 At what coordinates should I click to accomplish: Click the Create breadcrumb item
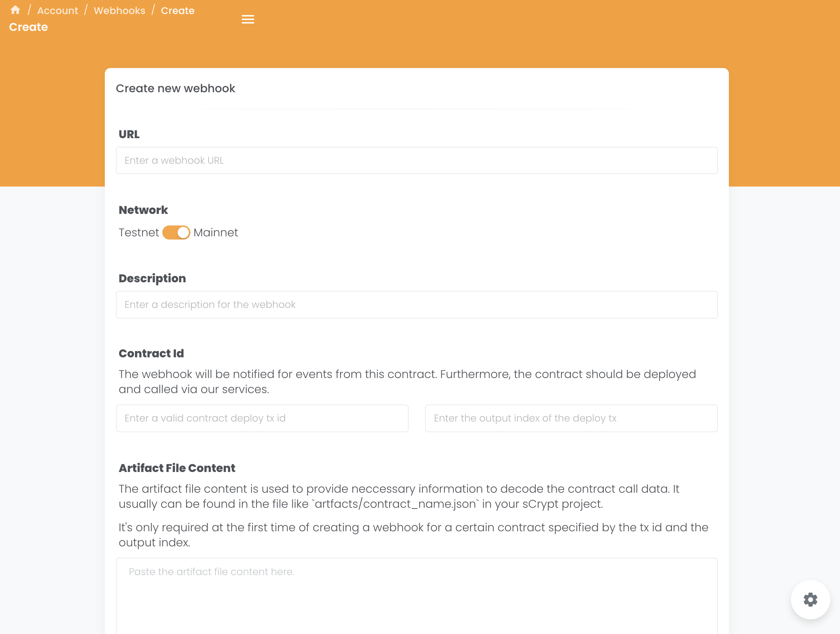point(177,11)
